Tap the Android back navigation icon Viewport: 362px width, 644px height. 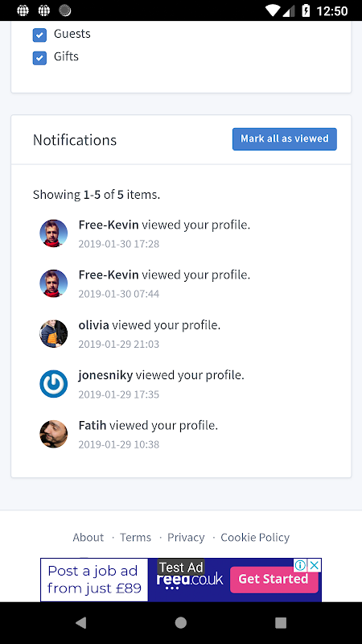[81, 622]
